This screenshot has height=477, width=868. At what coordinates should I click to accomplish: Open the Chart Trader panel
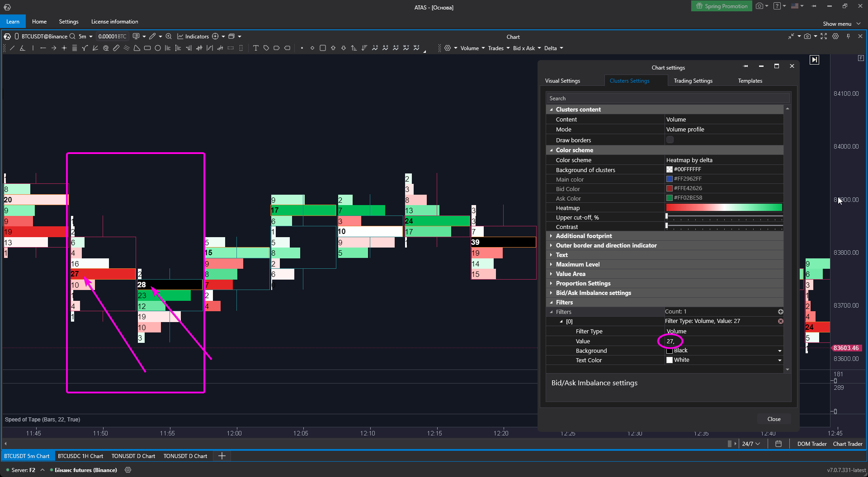point(848,444)
